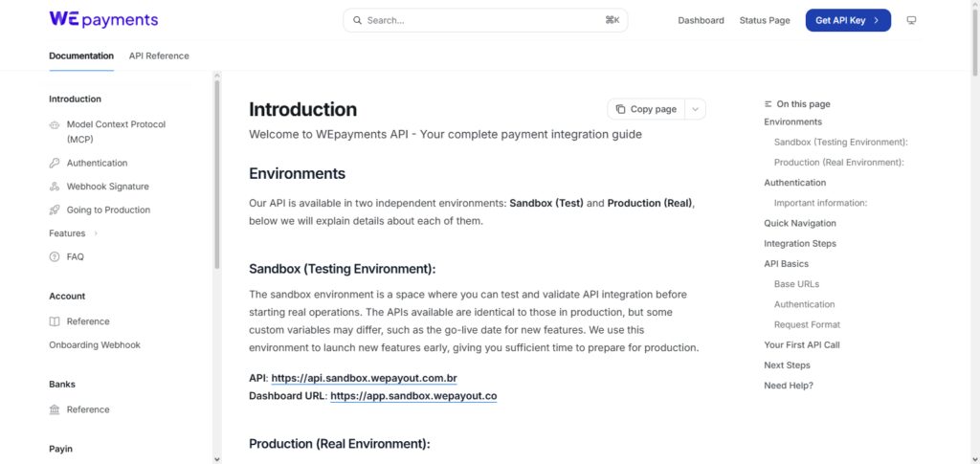
Task: Click the Authentication key icon
Action: (x=55, y=163)
